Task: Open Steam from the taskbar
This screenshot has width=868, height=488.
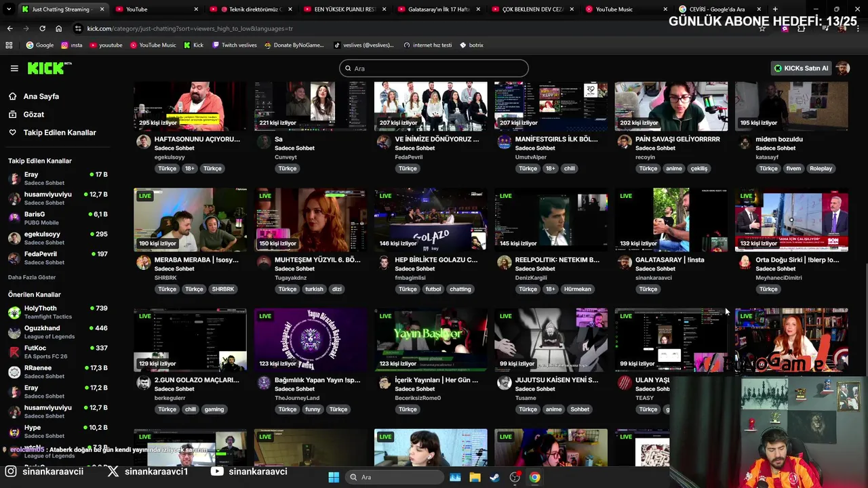Action: [495, 477]
